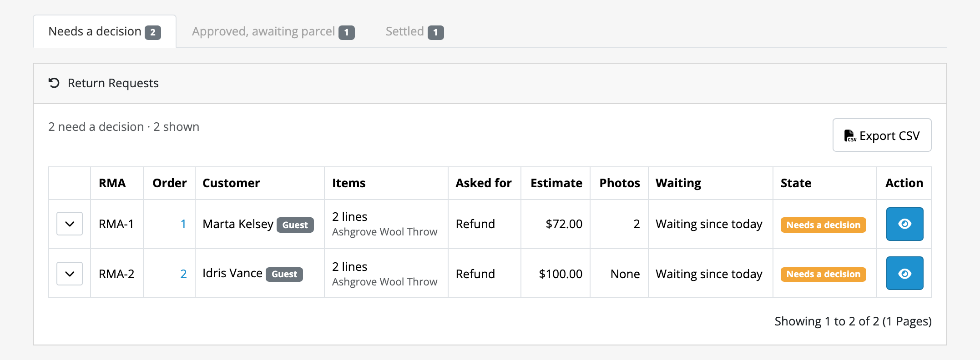Click the Return Requests panel title

click(x=113, y=83)
